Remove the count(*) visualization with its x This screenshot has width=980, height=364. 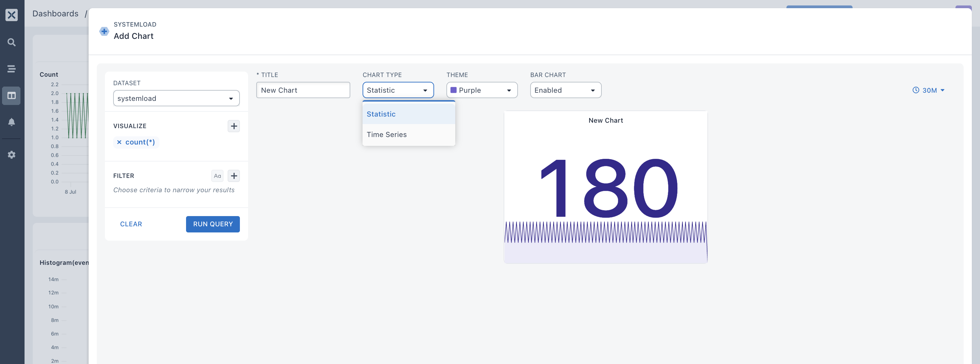point(119,142)
